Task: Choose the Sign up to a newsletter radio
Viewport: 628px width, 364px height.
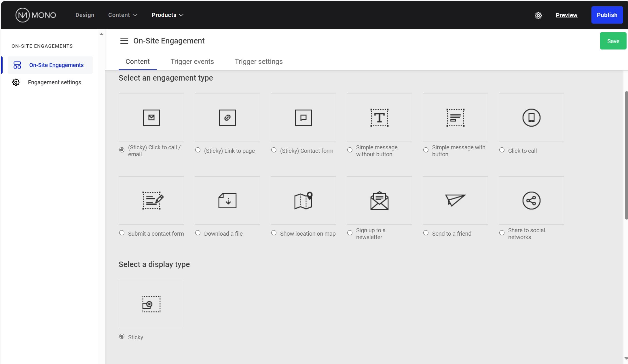Action: click(x=350, y=233)
